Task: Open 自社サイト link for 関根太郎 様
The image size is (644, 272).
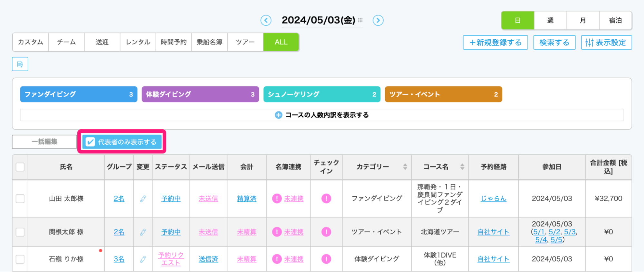Action: [494, 232]
